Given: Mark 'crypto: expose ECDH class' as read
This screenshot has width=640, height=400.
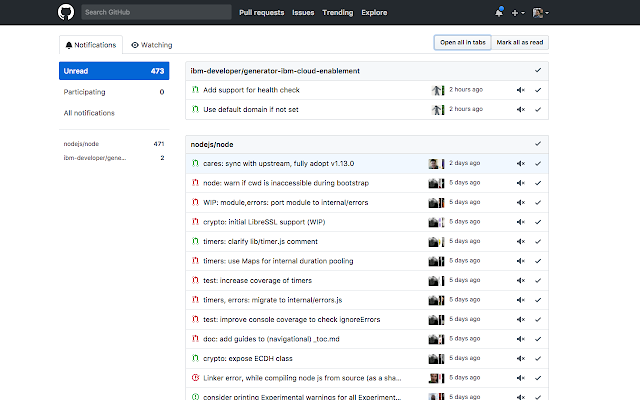Looking at the screenshot, I should tap(538, 358).
